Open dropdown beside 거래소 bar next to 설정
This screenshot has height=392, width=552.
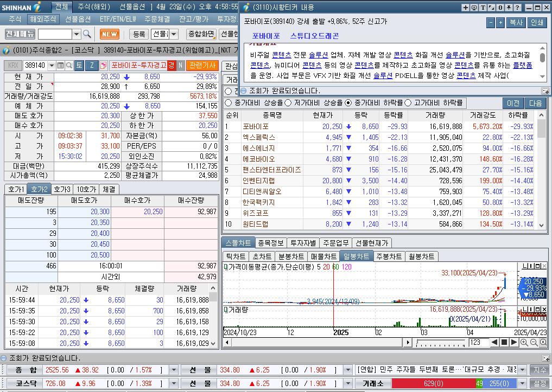523,383
